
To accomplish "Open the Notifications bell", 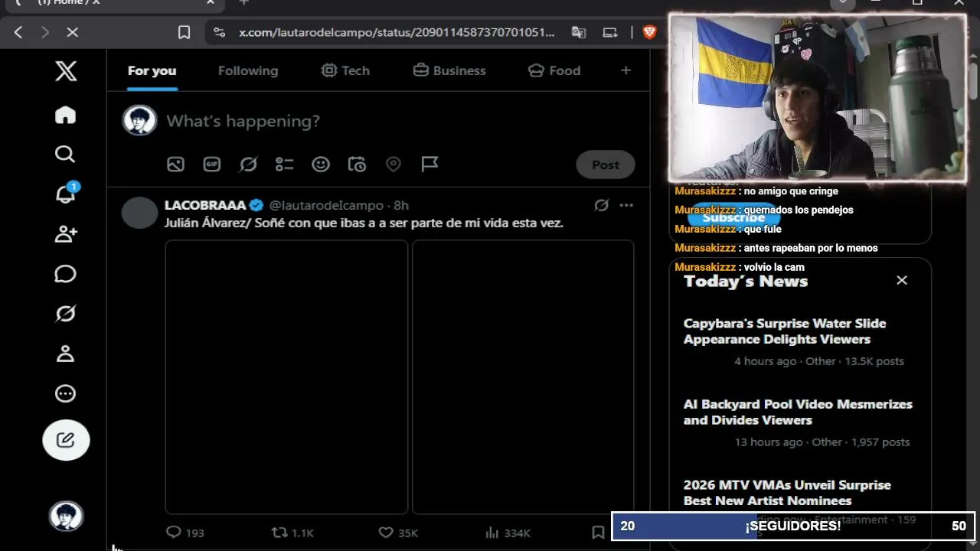I will [65, 194].
